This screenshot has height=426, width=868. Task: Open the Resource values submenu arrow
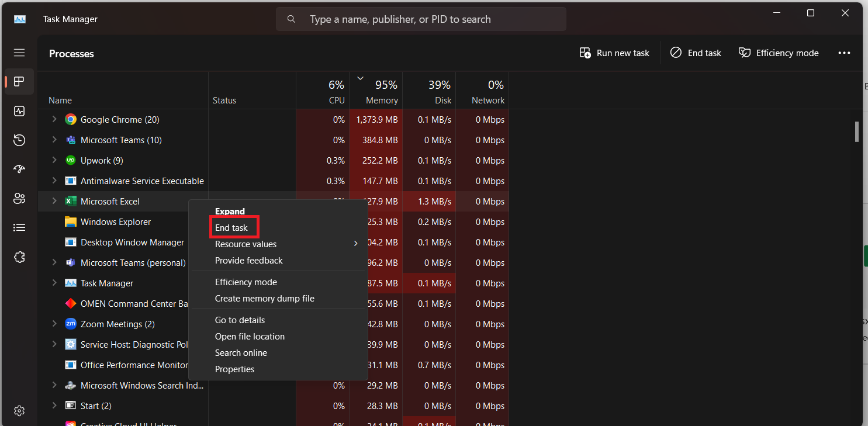coord(355,244)
